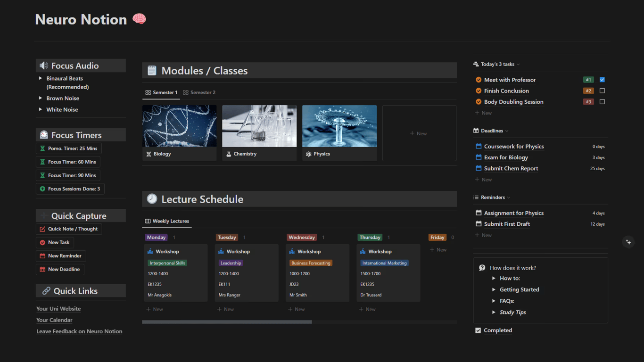Click the calendar icon beside Exam for Biology
Image resolution: width=644 pixels, height=362 pixels.
478,157
